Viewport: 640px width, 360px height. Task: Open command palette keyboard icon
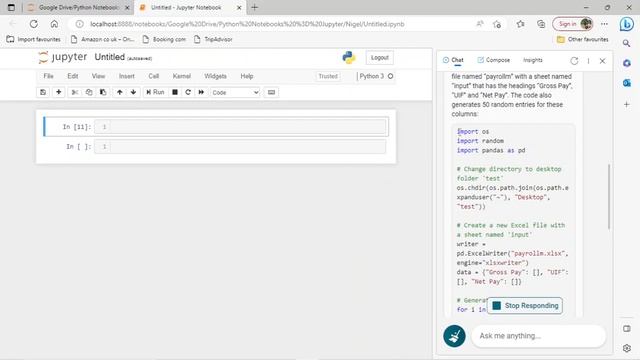pos(271,92)
